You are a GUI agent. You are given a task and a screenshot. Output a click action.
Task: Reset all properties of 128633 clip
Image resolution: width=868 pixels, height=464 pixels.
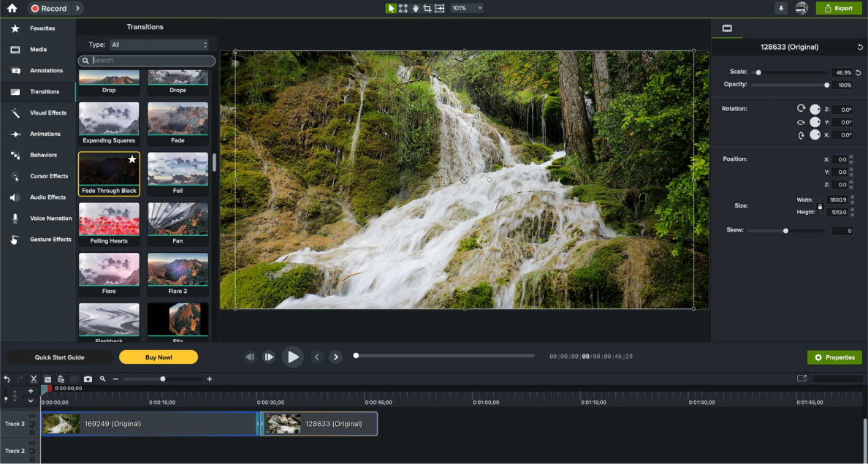(x=860, y=47)
